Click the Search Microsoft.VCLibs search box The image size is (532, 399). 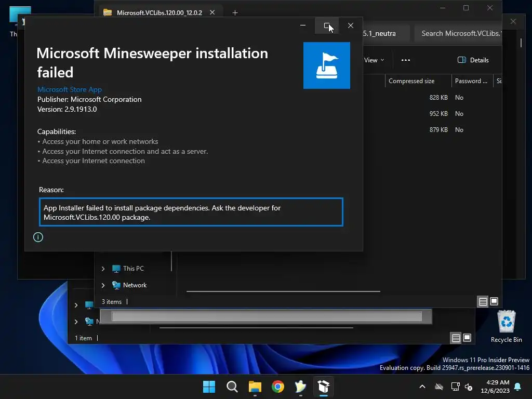(x=458, y=33)
